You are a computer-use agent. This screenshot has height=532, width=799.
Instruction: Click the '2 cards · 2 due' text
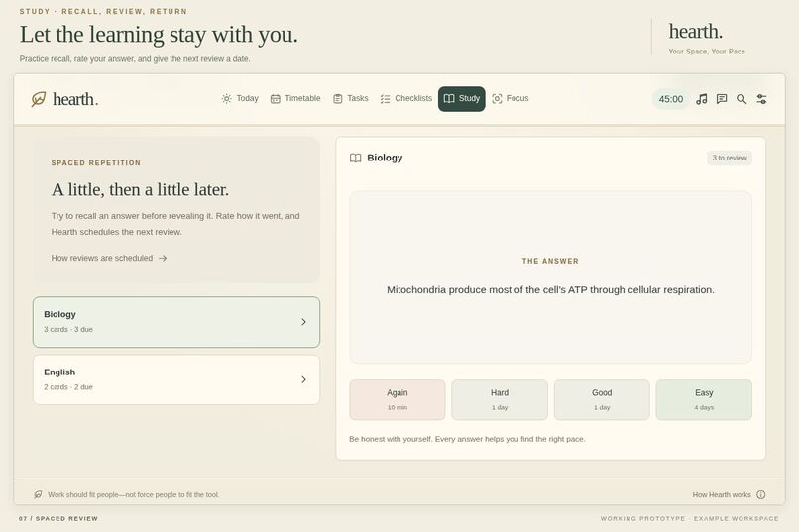68,387
